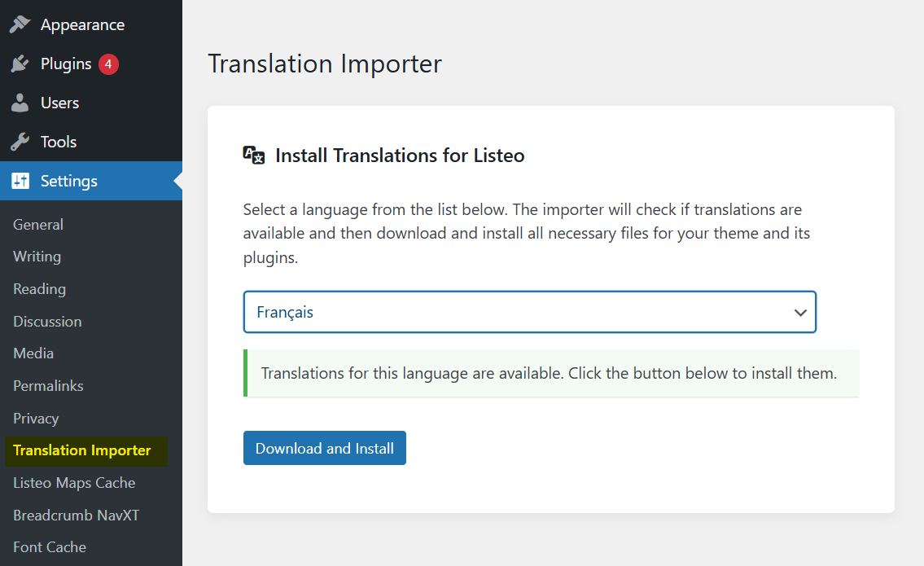The height and width of the screenshot is (566, 924).
Task: Click the dropdown chevron arrow
Action: [x=800, y=313]
